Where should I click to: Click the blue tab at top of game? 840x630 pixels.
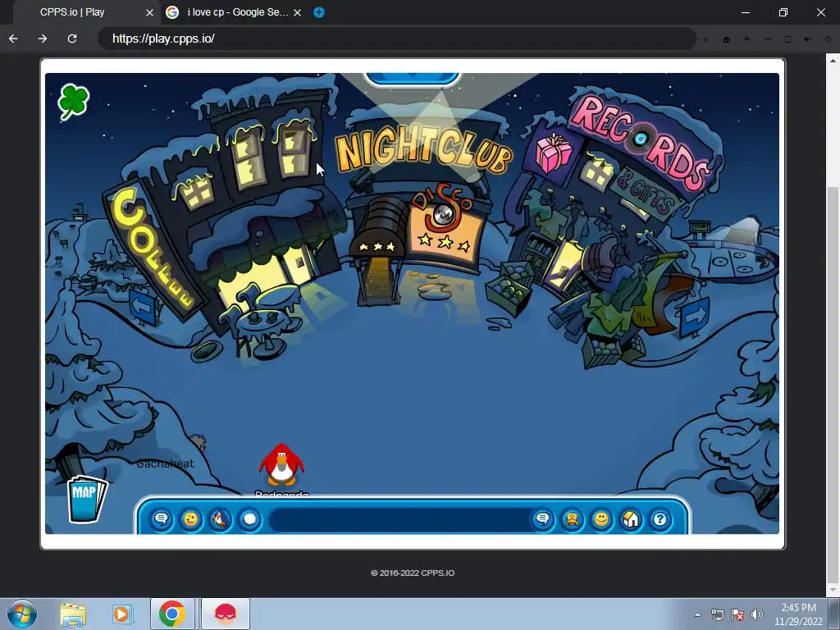[412, 79]
